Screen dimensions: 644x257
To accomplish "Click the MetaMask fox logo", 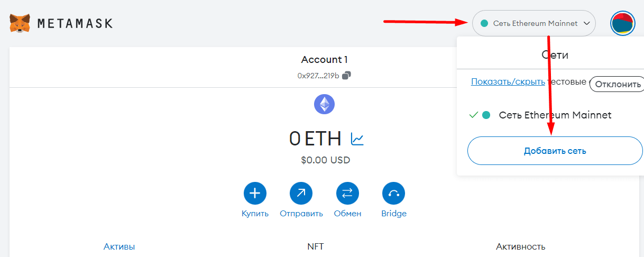I will [20, 23].
